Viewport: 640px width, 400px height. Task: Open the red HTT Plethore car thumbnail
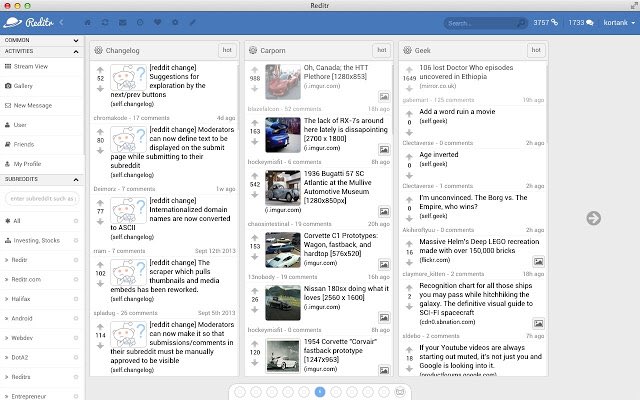282,82
